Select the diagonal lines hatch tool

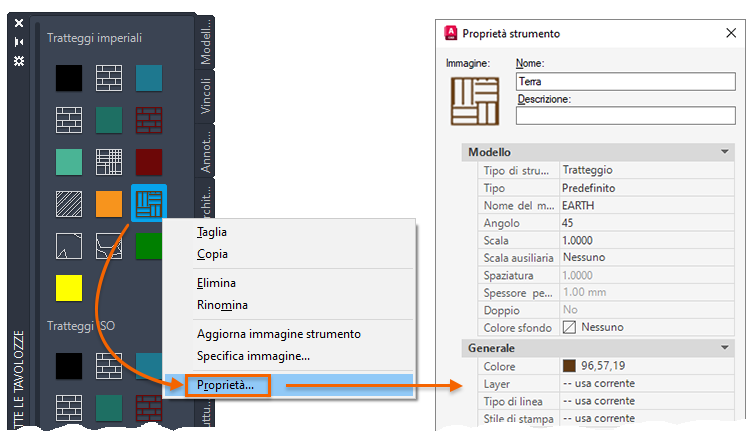pos(69,204)
